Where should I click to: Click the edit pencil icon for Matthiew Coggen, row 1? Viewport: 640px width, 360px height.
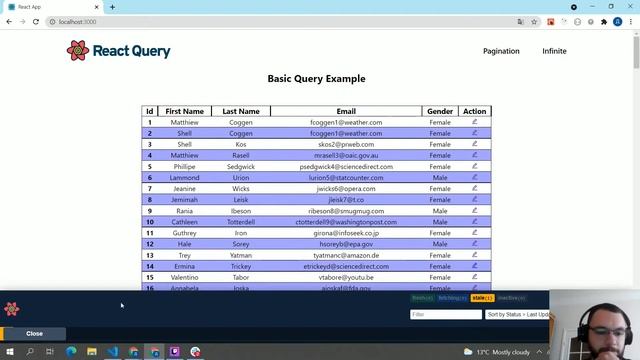pyautogui.click(x=475, y=122)
